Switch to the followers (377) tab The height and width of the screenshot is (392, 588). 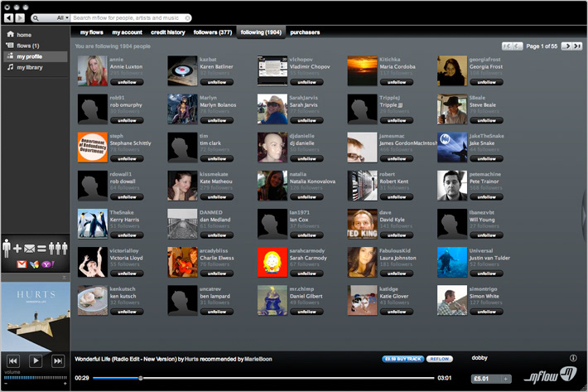pyautogui.click(x=212, y=31)
